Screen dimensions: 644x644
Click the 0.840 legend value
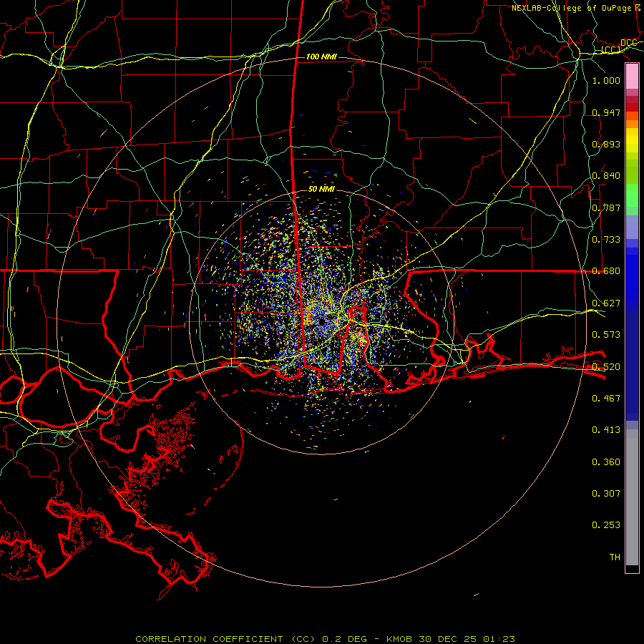click(606, 176)
